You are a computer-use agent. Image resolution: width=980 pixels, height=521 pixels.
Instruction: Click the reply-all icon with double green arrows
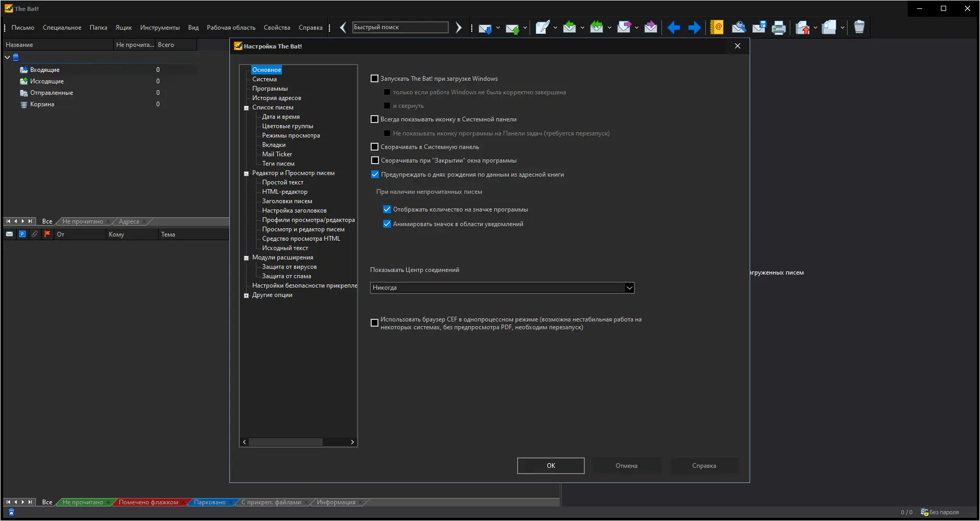597,28
